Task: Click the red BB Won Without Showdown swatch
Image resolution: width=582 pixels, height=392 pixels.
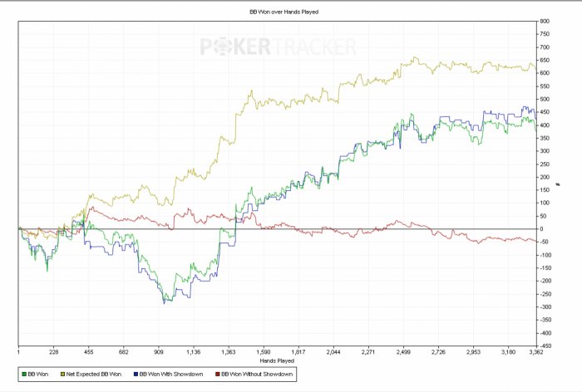Action: coord(218,375)
